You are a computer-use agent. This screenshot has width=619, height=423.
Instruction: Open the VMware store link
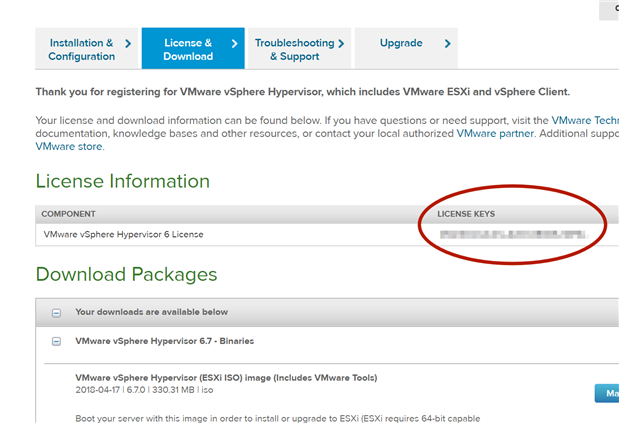pos(69,146)
